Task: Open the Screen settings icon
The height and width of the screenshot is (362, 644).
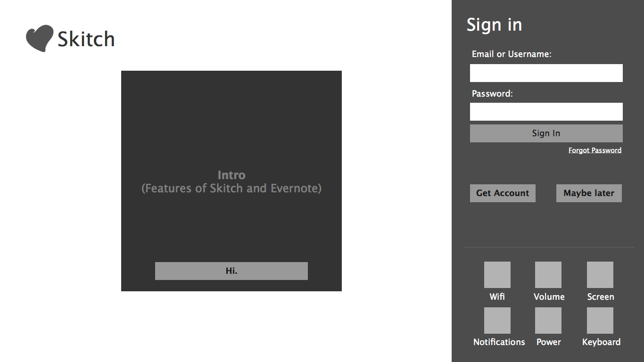Action: (600, 275)
